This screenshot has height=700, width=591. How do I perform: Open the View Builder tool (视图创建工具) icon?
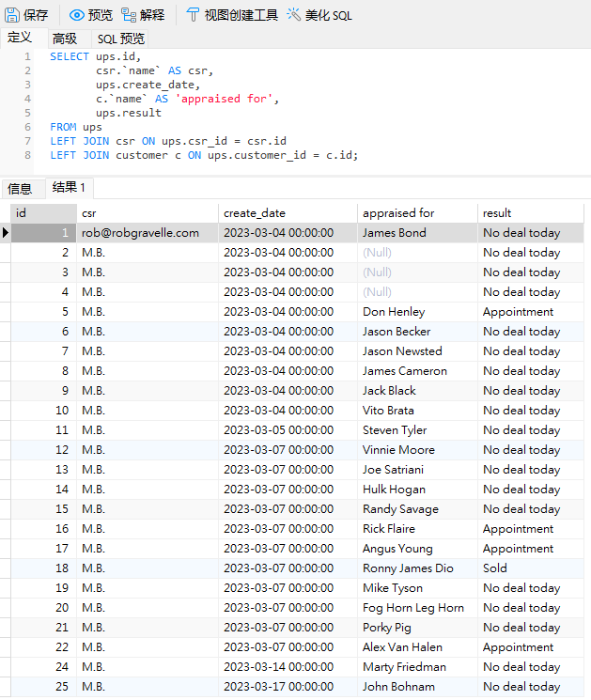(193, 15)
